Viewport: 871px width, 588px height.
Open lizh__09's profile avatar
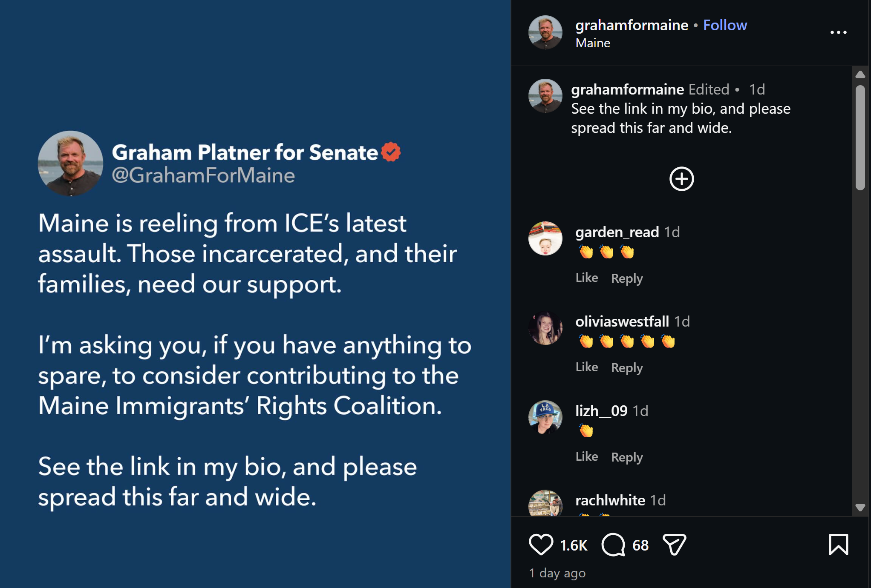point(545,417)
